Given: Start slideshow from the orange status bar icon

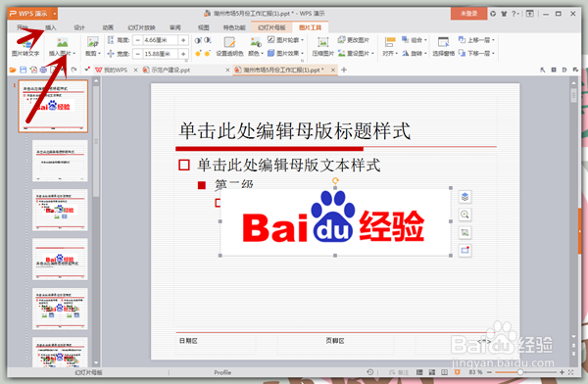Looking at the screenshot, I should click(x=457, y=372).
